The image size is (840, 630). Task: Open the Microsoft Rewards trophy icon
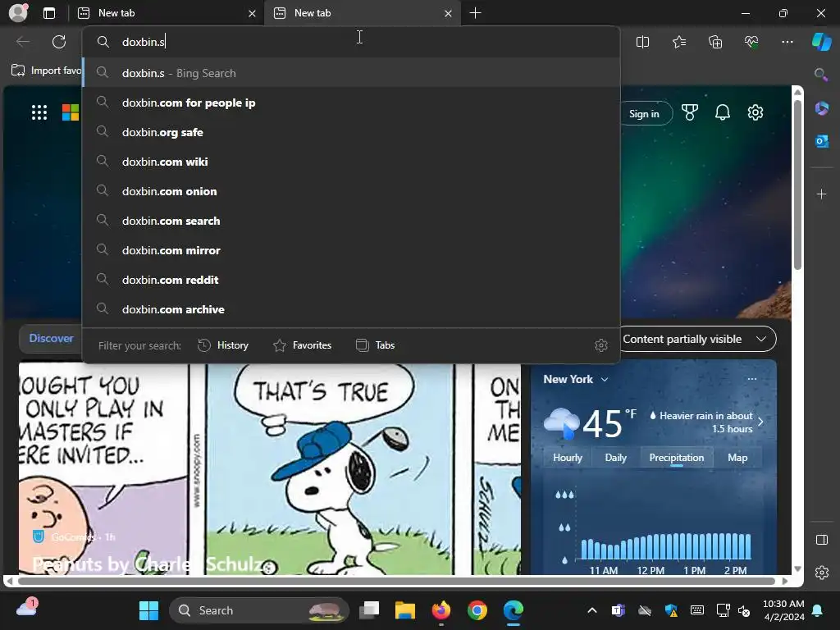tap(689, 112)
